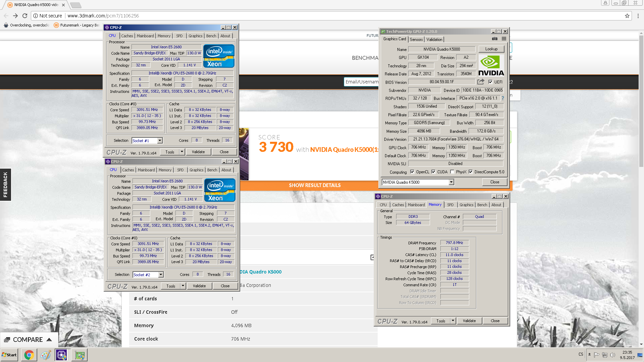Click the NVIDIA Quadro K5000 score link
Screen dimensions: 644x362
pos(344,149)
